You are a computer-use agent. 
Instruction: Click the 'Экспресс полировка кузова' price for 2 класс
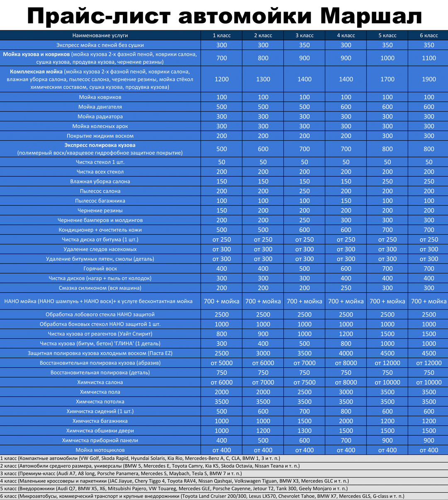pos(263,149)
